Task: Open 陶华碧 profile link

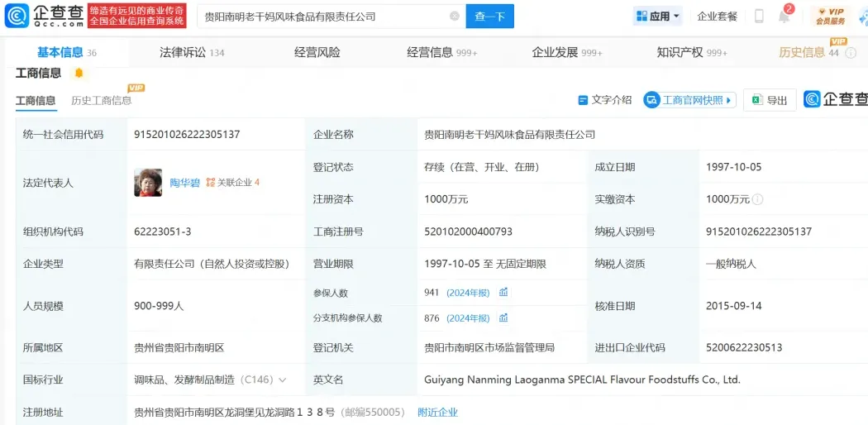Action: tap(184, 183)
